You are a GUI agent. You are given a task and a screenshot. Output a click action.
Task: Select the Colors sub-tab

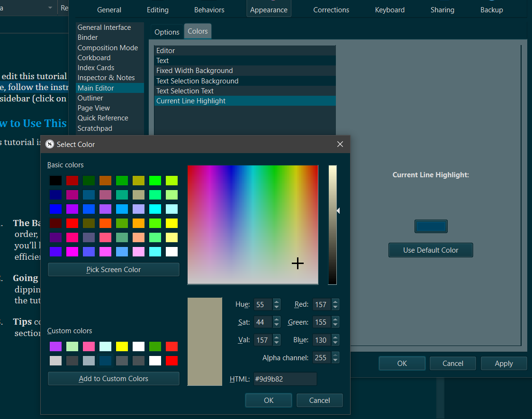[198, 31]
